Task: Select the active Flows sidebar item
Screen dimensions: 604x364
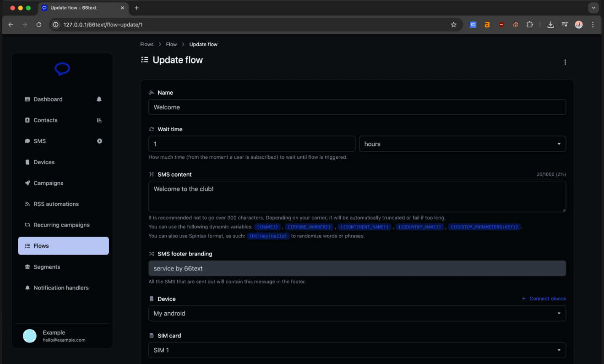Action: (x=63, y=246)
